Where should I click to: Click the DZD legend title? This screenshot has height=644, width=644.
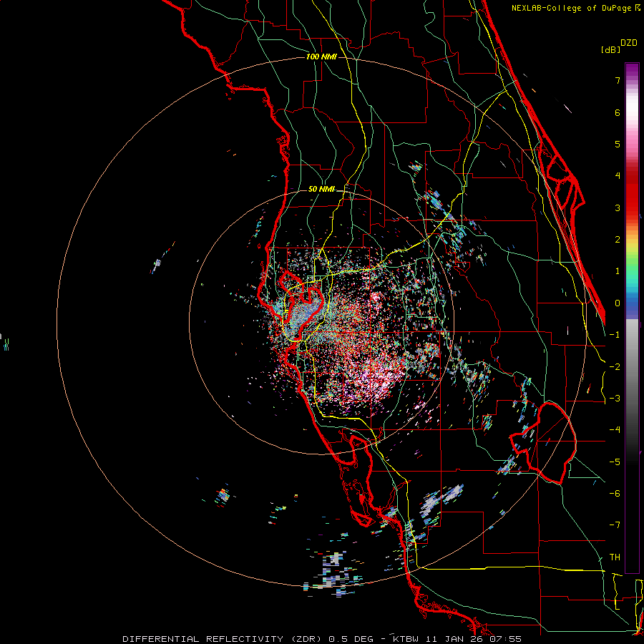[x=629, y=43]
